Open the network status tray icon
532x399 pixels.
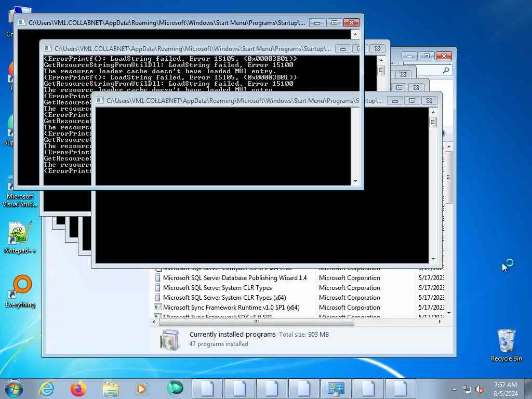pyautogui.click(x=467, y=390)
